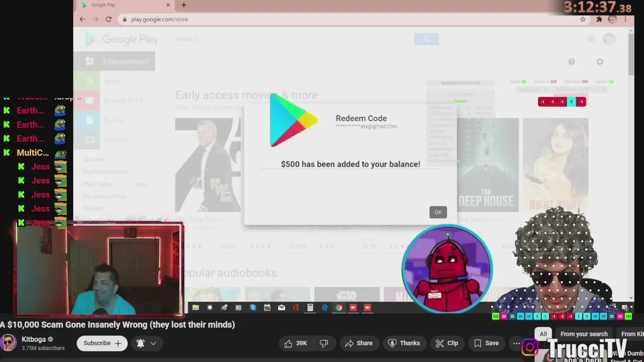Screen dimensions: 644x362
Task: Open Chrome from the taskbar
Action: 339,308
